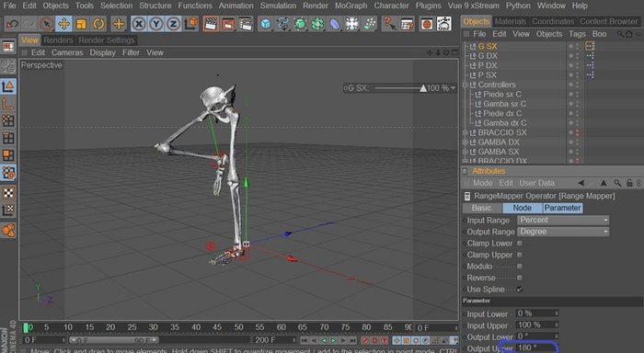Open the Input Range Percent dropdown
Image resolution: width=644 pixels, height=353 pixels.
pos(563,220)
